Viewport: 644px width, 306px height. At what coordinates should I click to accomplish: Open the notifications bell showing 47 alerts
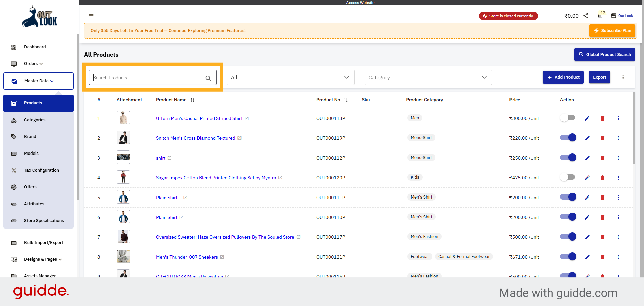pyautogui.click(x=600, y=16)
